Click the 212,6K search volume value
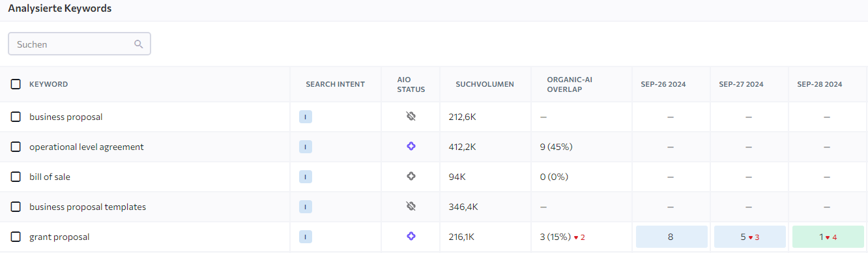Viewport: 868px width, 253px height. [x=462, y=117]
